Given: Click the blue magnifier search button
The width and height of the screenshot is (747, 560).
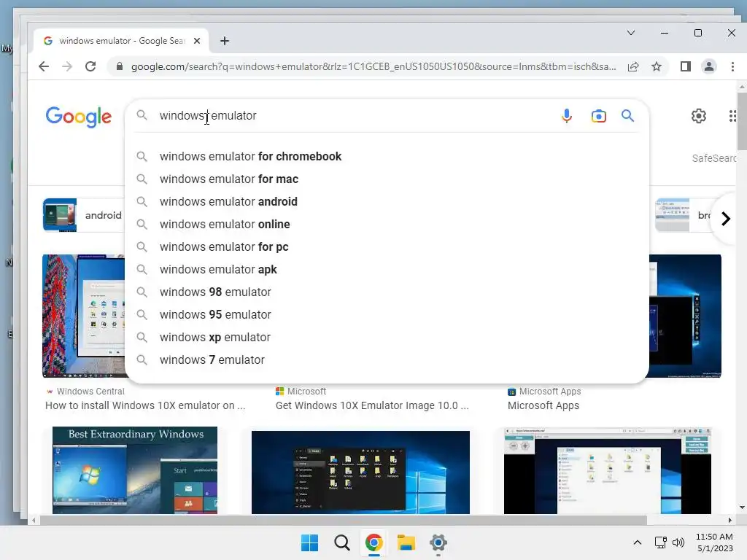Looking at the screenshot, I should (627, 116).
